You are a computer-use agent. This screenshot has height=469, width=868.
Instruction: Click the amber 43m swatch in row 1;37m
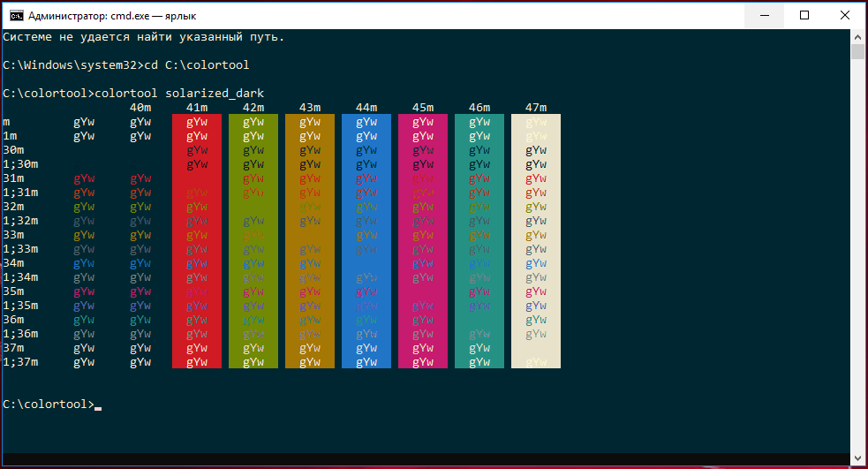pos(309,362)
